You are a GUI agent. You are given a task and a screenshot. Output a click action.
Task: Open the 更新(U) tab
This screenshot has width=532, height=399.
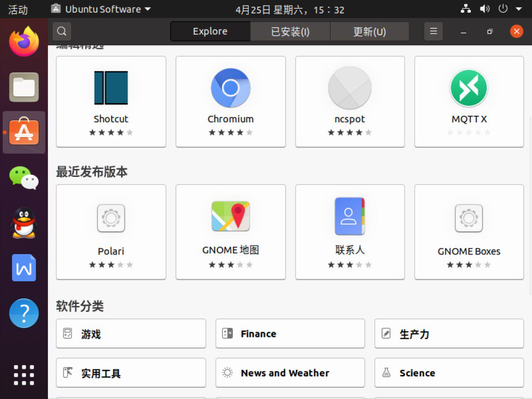pos(369,31)
